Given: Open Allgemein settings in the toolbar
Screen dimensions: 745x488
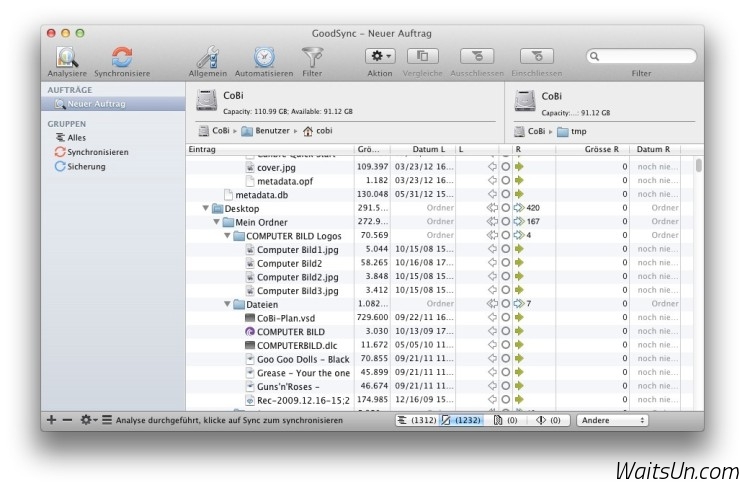Looking at the screenshot, I should (x=208, y=57).
